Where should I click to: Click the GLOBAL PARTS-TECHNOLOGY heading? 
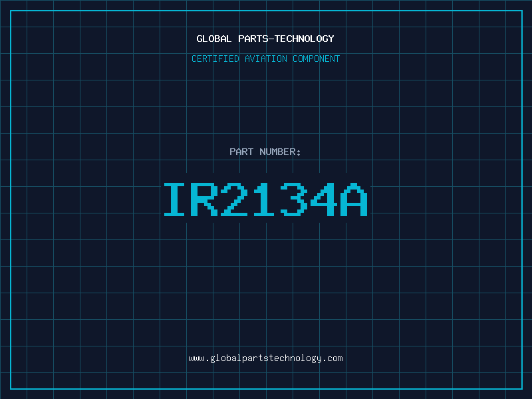[265, 39]
